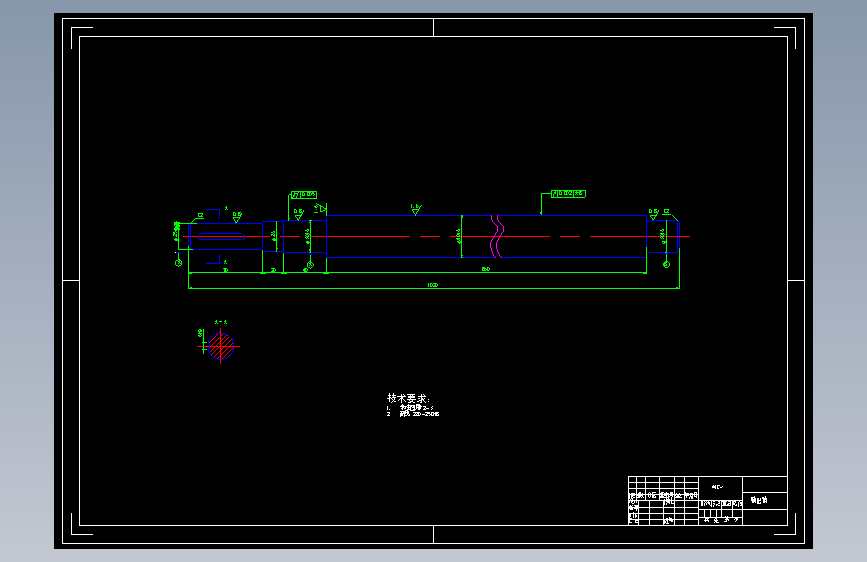Select the surface roughness symbol above the shaft middle

(416, 209)
